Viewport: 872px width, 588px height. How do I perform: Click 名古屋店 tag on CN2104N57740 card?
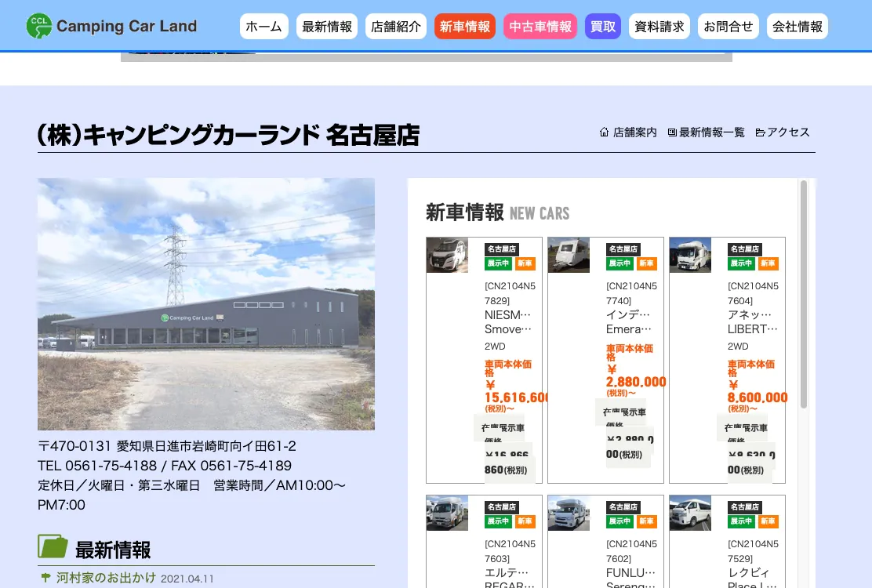[623, 249]
